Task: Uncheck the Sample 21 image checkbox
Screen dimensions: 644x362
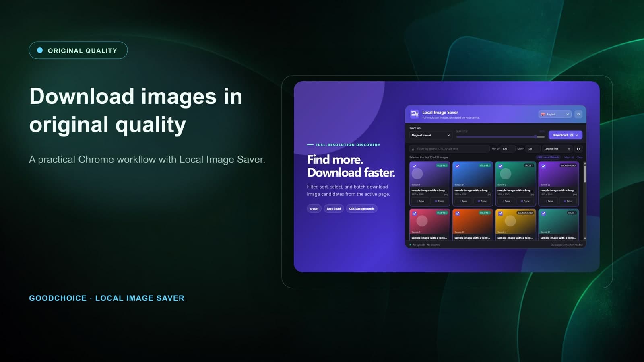Action: point(458,166)
